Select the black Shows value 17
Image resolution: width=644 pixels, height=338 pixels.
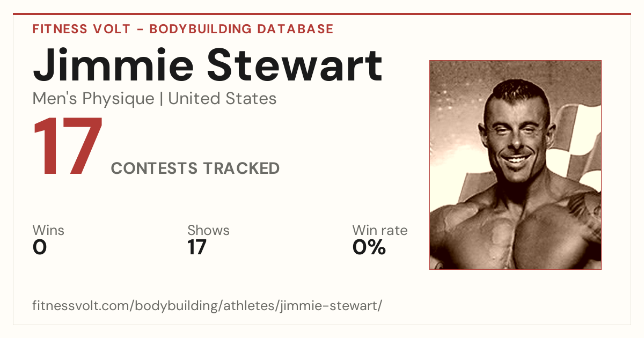tap(197, 247)
